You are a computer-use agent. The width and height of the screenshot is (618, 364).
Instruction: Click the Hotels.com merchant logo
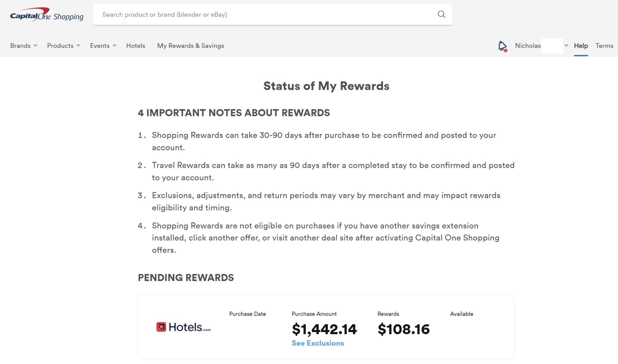click(x=183, y=327)
